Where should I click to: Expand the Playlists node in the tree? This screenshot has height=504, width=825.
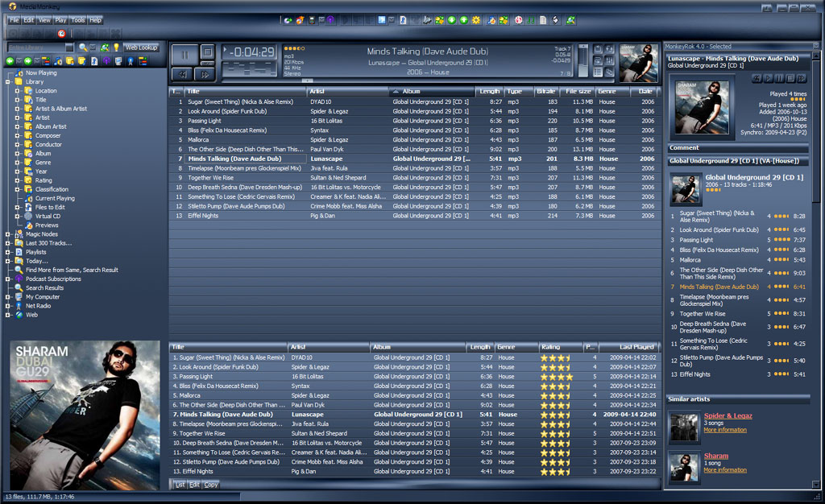pos(8,252)
